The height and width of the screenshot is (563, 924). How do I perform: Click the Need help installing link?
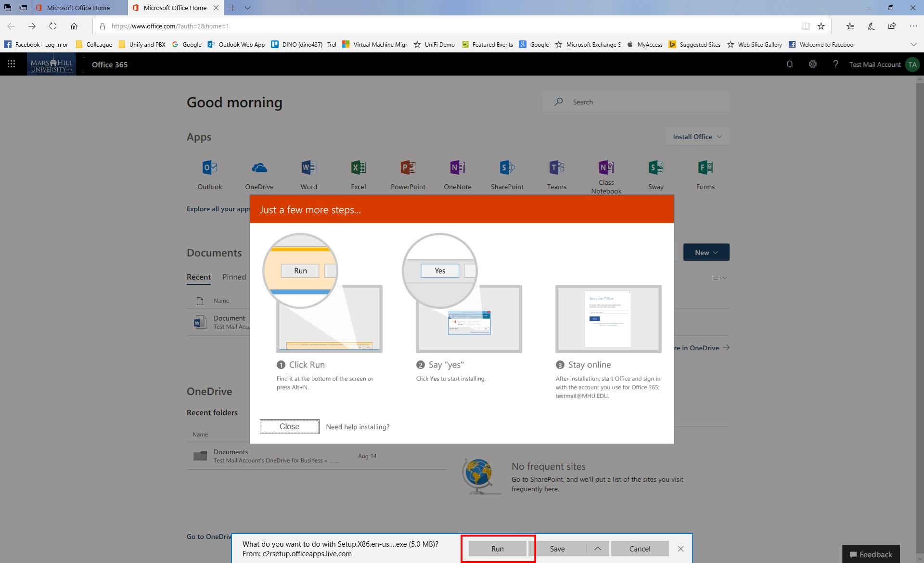click(358, 426)
